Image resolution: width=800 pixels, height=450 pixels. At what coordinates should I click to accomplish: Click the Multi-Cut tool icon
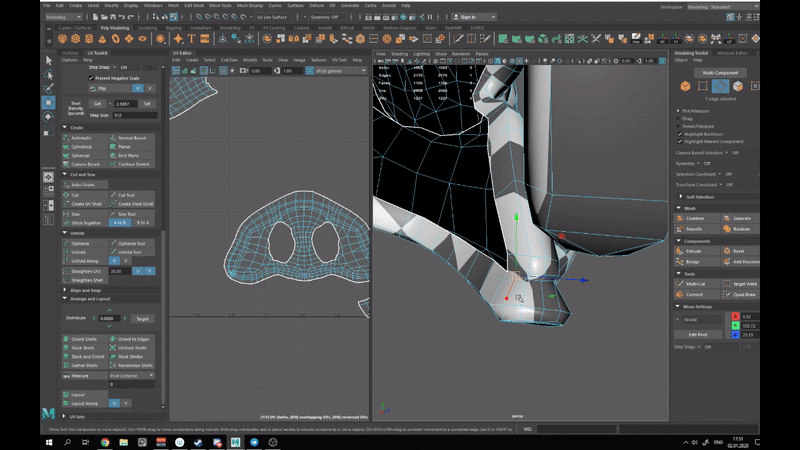point(680,283)
